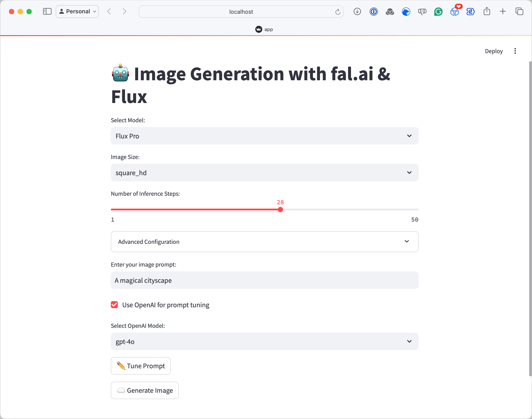Expand the Advanced Configuration section
532x419 pixels.
tap(264, 242)
